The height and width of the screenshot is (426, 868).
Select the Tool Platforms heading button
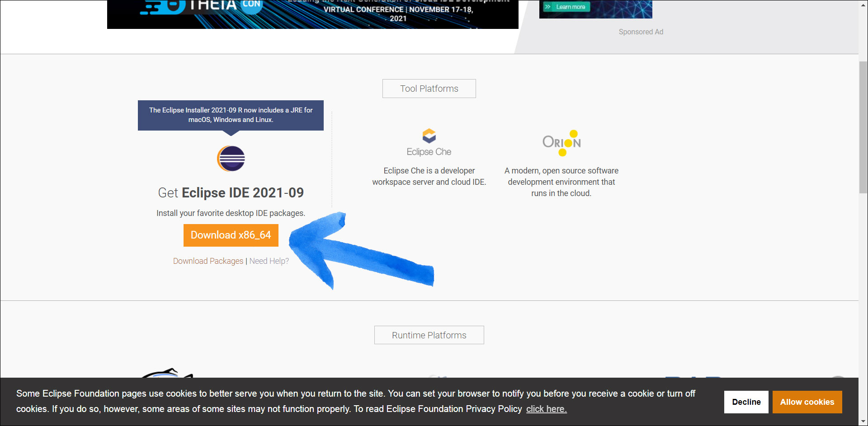tap(429, 89)
